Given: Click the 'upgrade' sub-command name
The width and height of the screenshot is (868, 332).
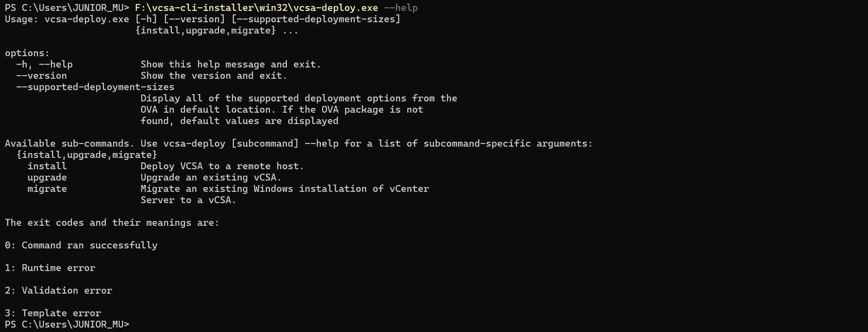Looking at the screenshot, I should [x=47, y=177].
